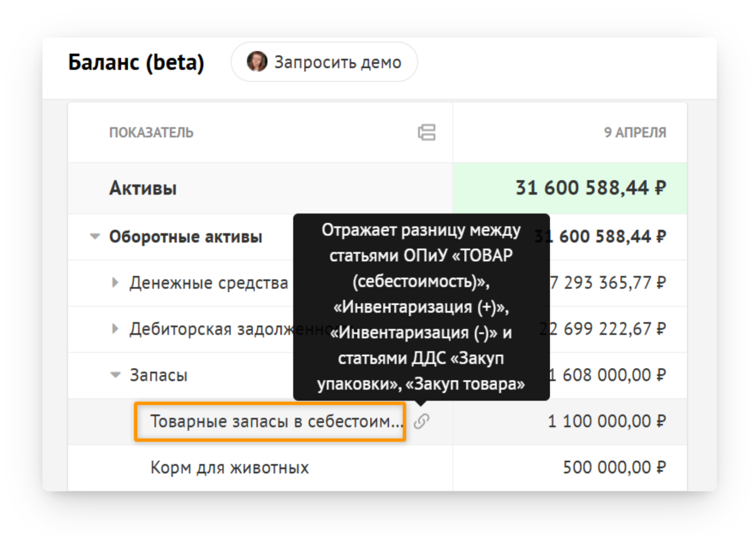Image resolution: width=756 pixels, height=536 pixels.
Task: Click the Баланс (beta) page title
Action: pos(136,62)
